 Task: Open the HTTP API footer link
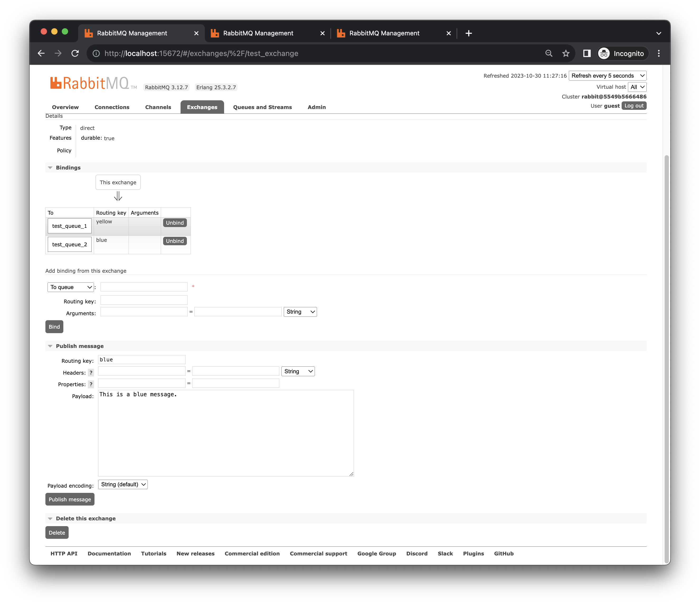[64, 553]
